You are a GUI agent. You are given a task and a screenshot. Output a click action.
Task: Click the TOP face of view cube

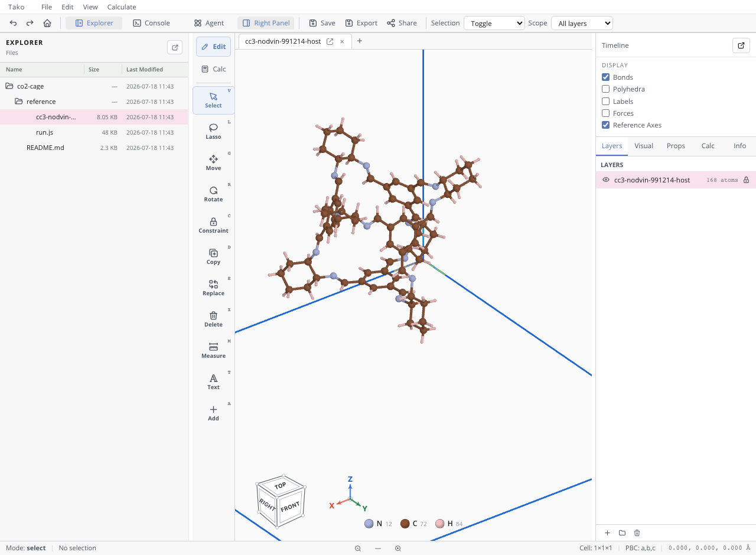pos(281,485)
